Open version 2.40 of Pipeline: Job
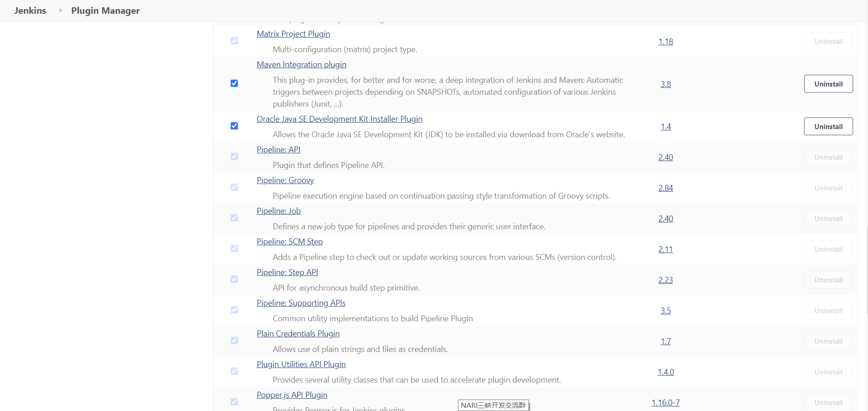868x411 pixels. pos(666,219)
